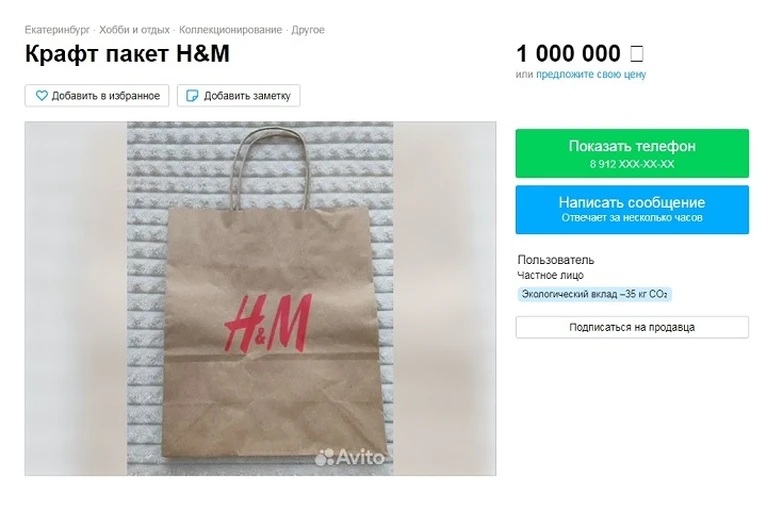Image resolution: width=767 pixels, height=511 pixels.
Task: Navigate to Коллекционирование breadcrumb
Action: (x=230, y=30)
